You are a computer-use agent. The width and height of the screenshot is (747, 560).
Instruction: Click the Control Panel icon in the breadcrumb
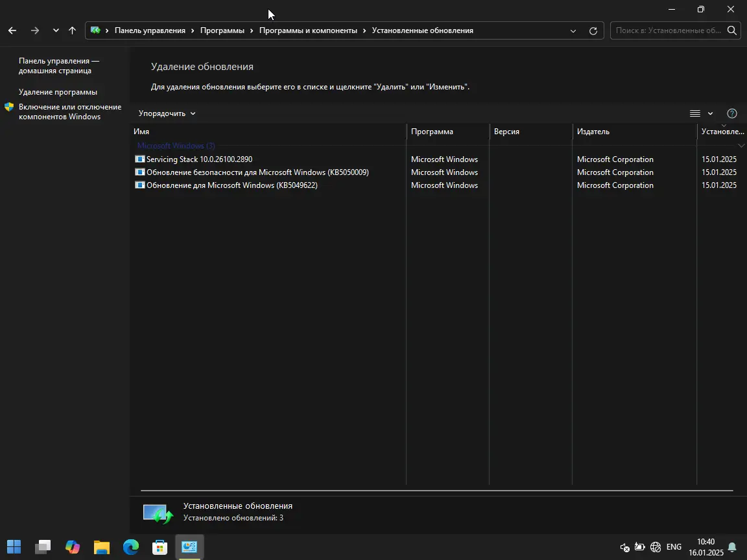point(96,30)
